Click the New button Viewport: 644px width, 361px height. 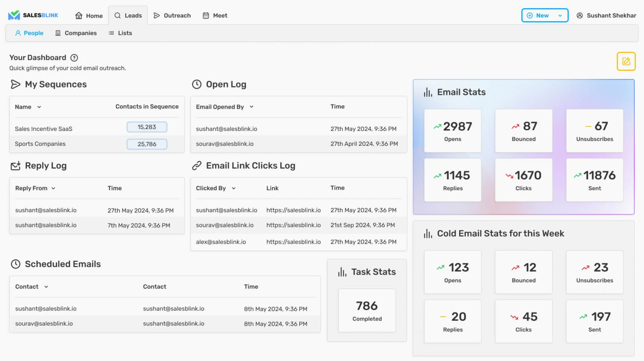pos(545,15)
